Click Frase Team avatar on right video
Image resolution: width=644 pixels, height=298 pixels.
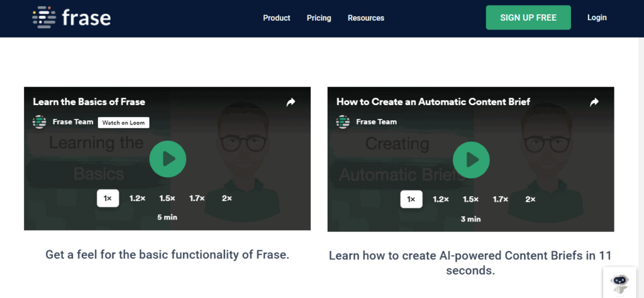coord(343,122)
